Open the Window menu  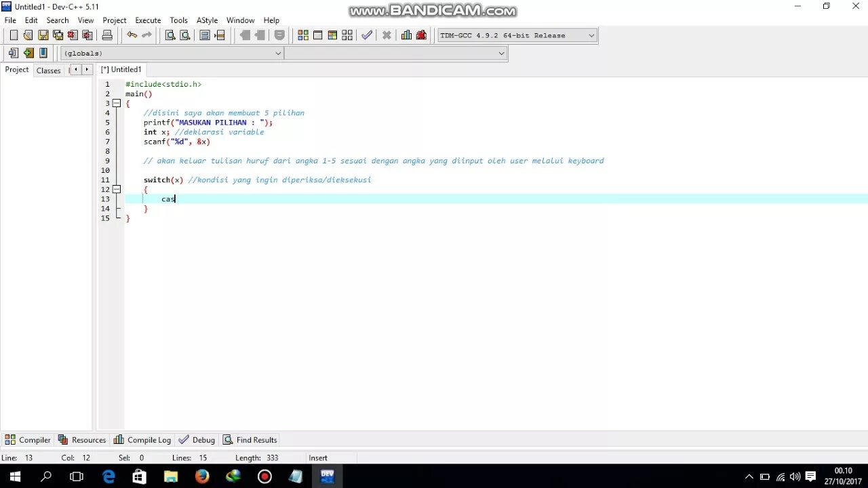click(241, 20)
